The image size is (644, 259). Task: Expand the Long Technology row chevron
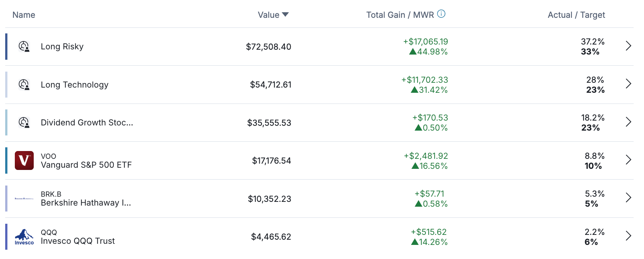tap(628, 84)
